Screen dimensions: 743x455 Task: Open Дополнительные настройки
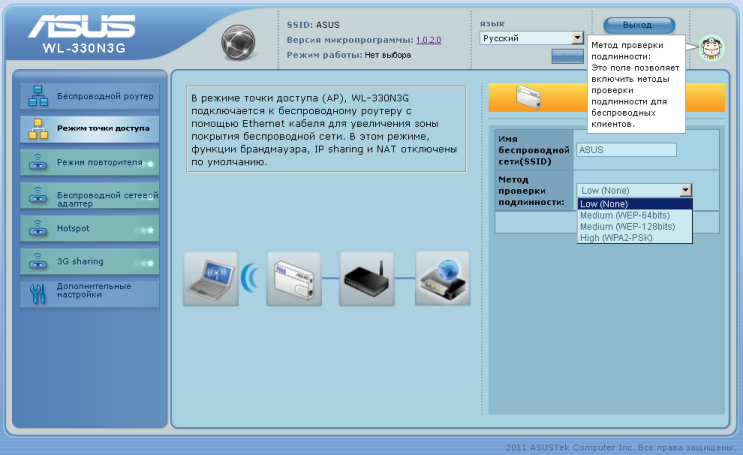pos(90,294)
